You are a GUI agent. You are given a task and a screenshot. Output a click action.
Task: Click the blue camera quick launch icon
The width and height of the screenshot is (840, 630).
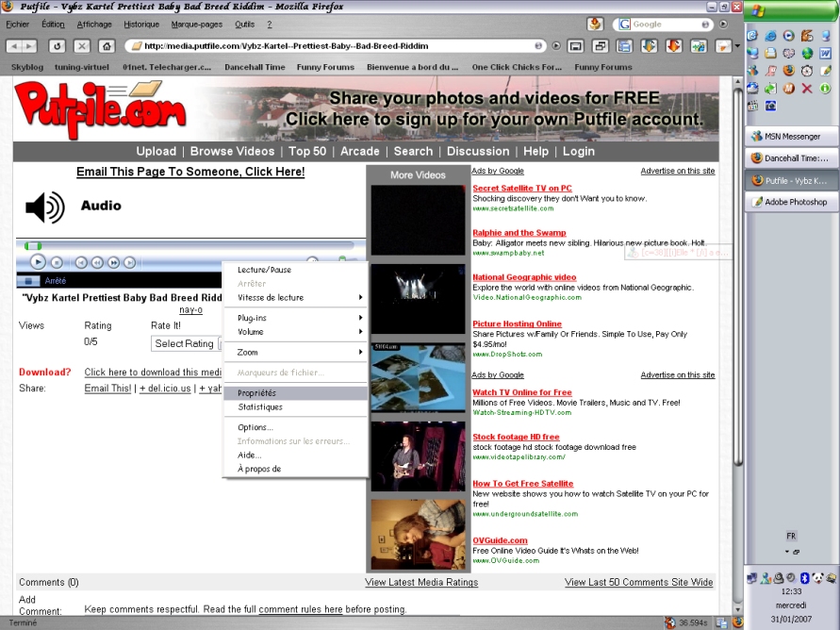[770, 106]
